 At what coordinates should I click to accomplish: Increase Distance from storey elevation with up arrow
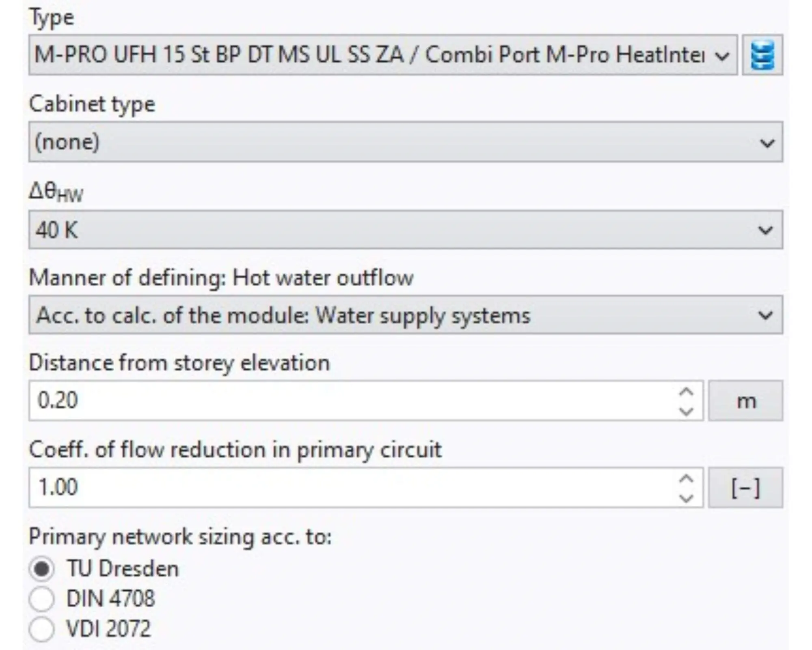(686, 391)
